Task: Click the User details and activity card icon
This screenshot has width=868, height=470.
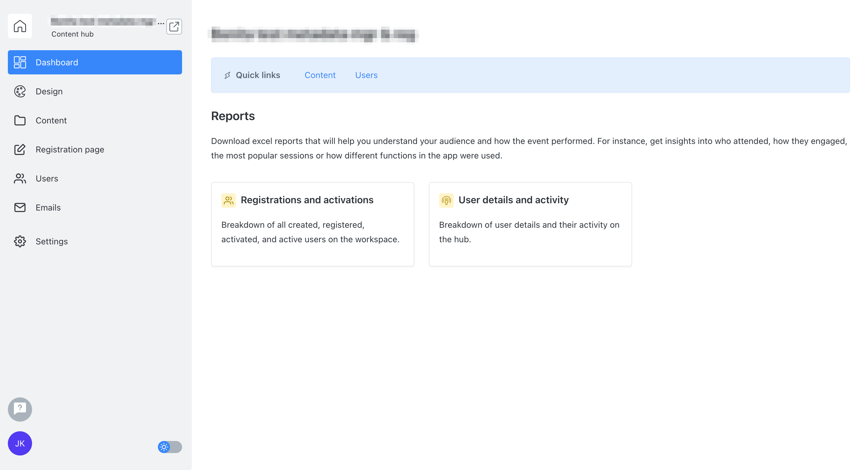Action: click(446, 201)
